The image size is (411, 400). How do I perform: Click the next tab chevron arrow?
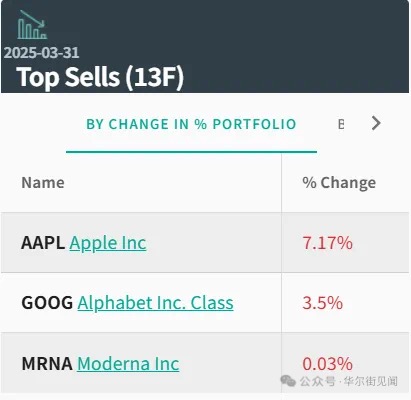coord(376,123)
